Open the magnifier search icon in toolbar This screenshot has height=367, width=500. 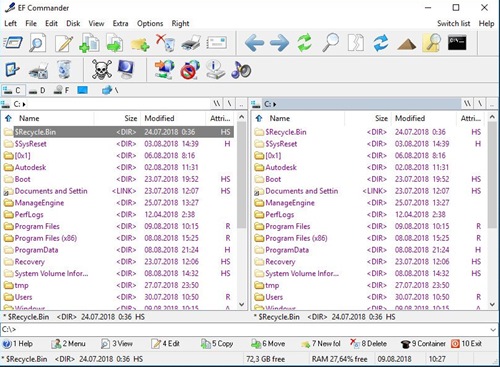pos(330,43)
